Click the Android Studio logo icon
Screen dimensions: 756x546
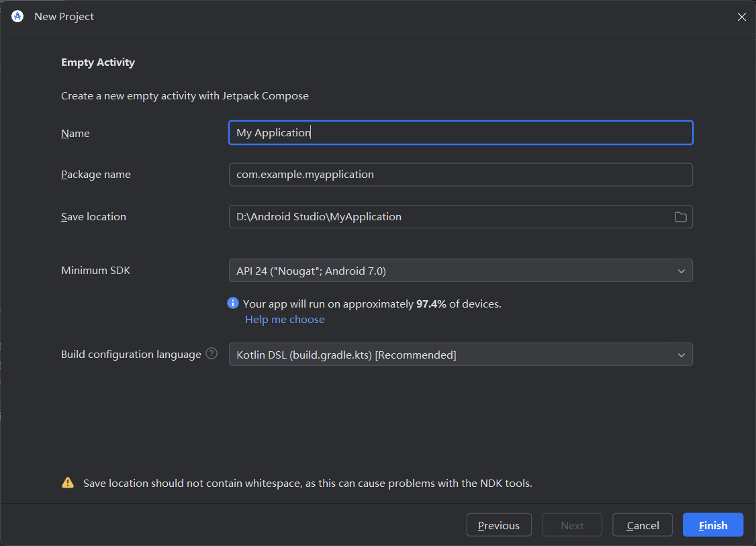click(17, 17)
